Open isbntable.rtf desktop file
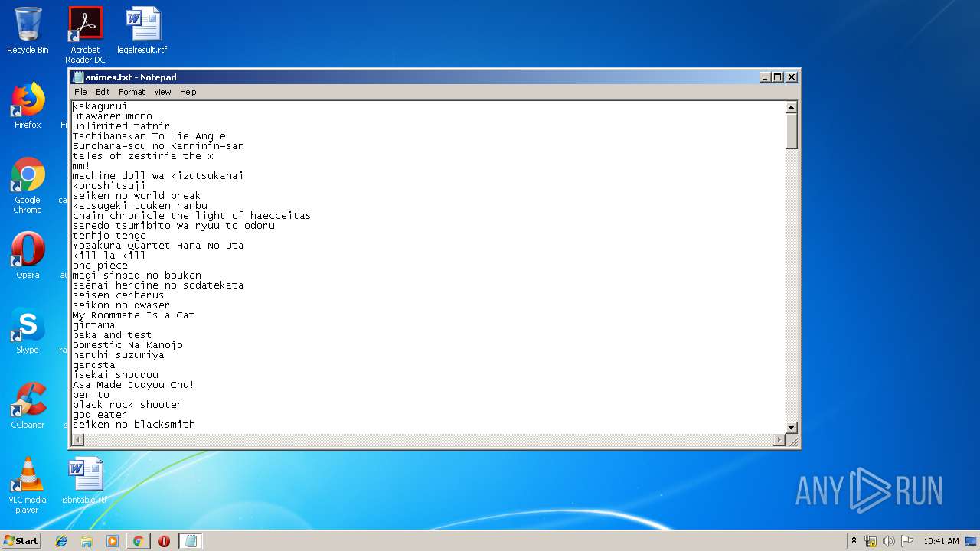 pyautogui.click(x=84, y=481)
